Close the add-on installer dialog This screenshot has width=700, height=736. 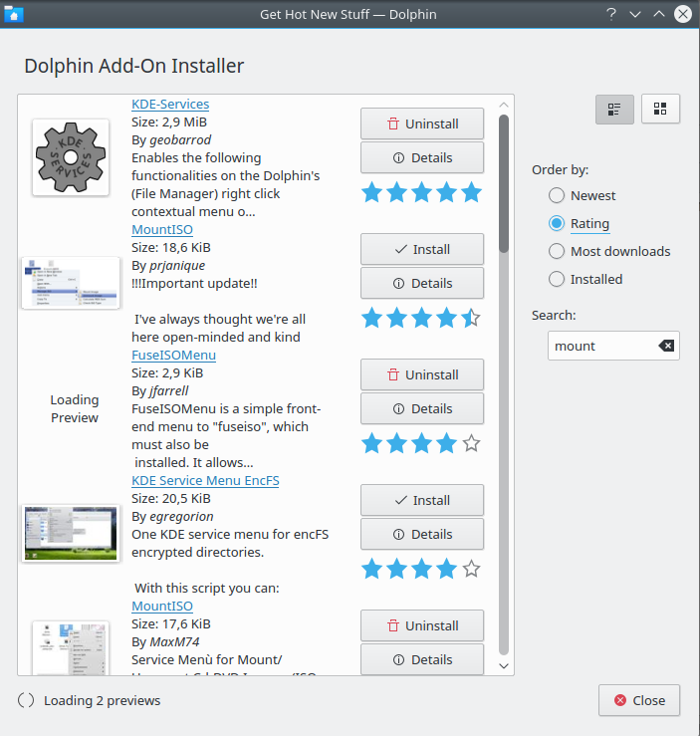639,700
